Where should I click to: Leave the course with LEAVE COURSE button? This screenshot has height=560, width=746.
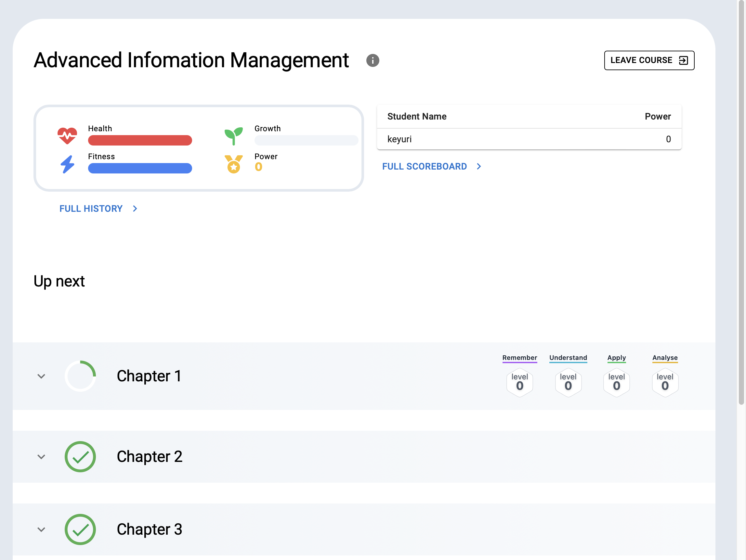click(x=649, y=60)
